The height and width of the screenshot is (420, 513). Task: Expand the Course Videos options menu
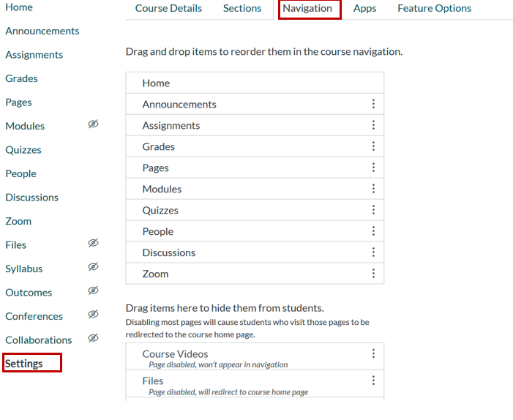pos(373,353)
